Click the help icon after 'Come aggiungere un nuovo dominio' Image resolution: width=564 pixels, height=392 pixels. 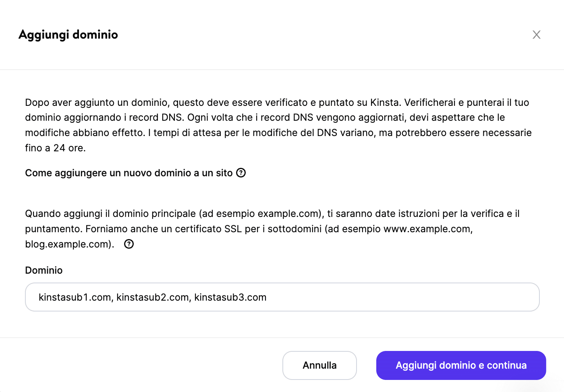coord(241,173)
